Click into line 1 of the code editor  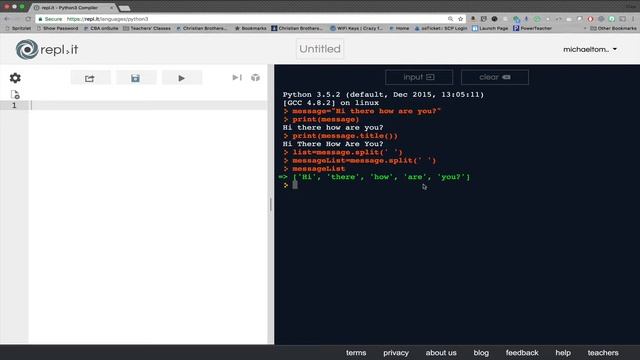pyautogui.click(x=149, y=105)
